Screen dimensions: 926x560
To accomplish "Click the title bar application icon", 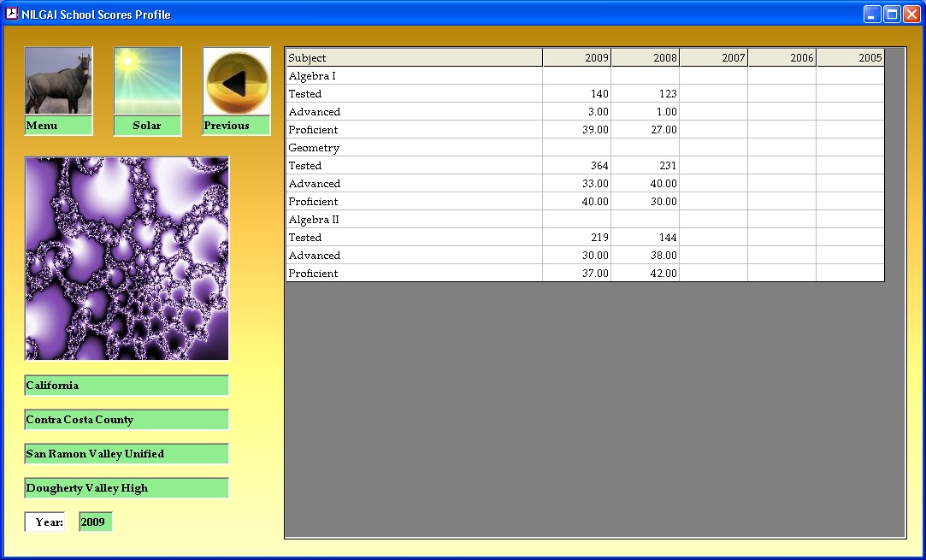I will pos(12,14).
